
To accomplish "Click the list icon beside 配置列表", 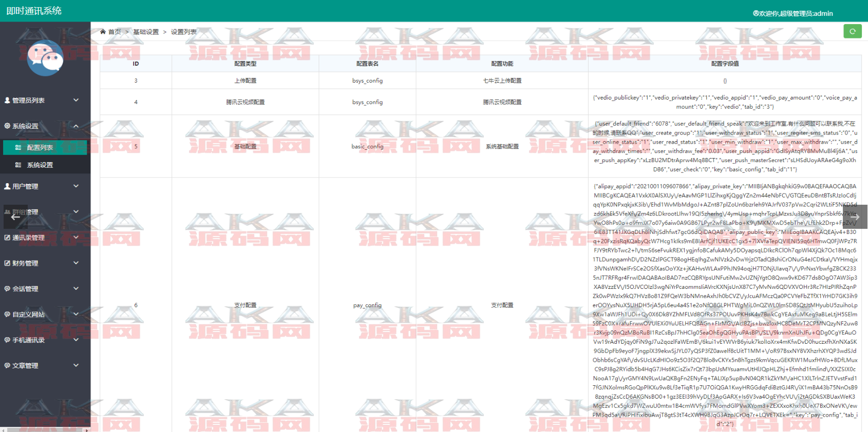I will (18, 148).
